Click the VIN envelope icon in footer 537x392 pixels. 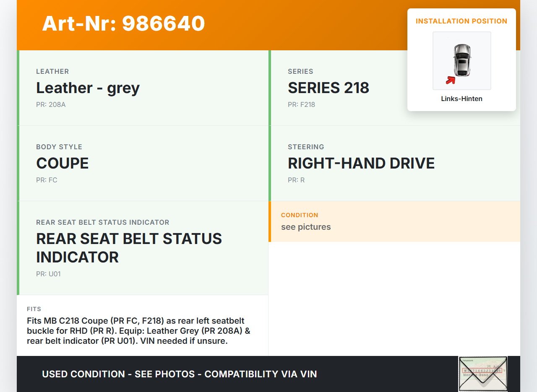click(x=483, y=374)
